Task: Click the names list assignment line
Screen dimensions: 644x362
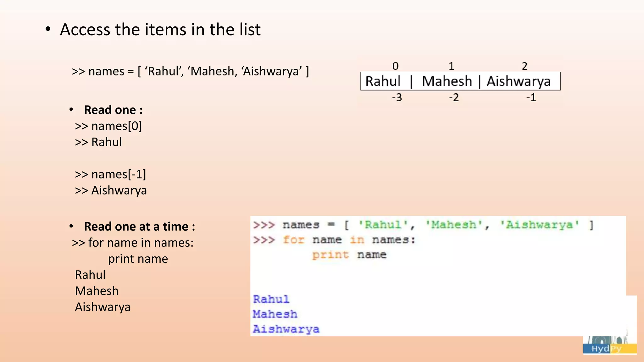Action: pos(190,71)
